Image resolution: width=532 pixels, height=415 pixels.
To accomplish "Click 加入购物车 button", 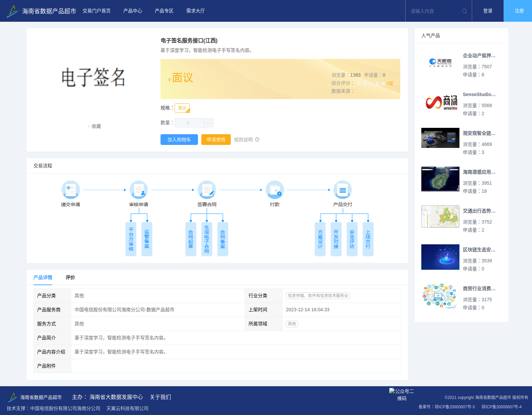I will (179, 140).
